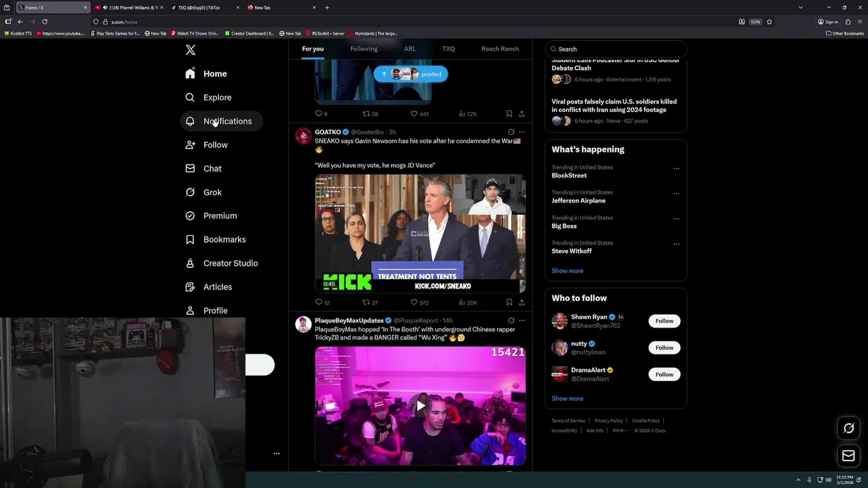Screen dimensions: 868x488
Task: Open GOATKO profile avatar
Action: pos(303,136)
